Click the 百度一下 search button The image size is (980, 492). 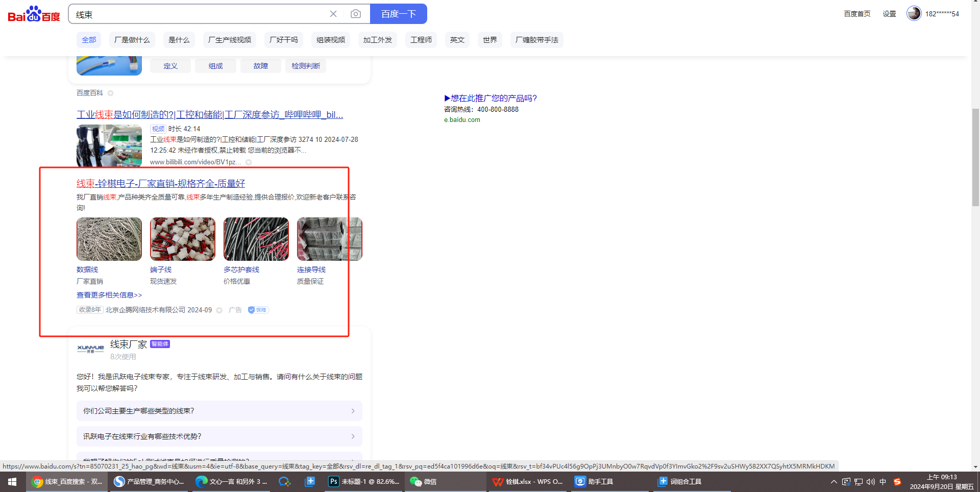coord(399,14)
